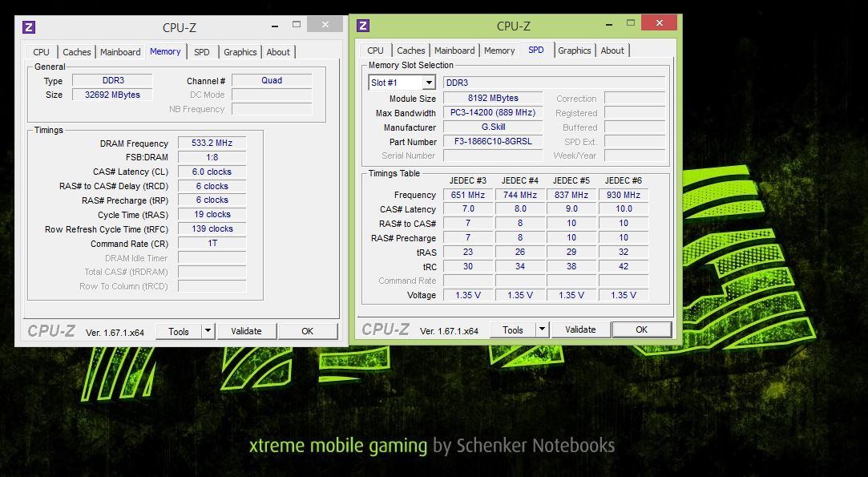The image size is (868, 477).
Task: Select the SPD tab in right window
Action: pos(536,50)
